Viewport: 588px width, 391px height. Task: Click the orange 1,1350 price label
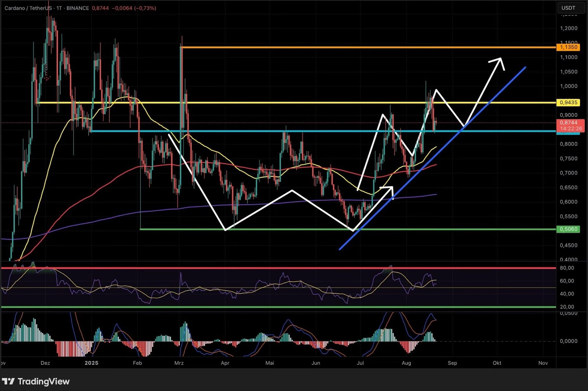pyautogui.click(x=568, y=47)
